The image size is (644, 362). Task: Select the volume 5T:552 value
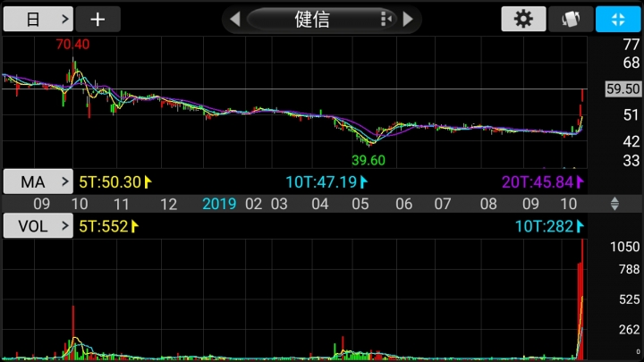(x=108, y=226)
